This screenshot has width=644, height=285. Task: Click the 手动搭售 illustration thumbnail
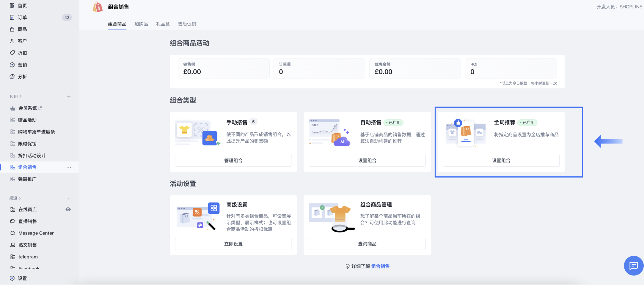point(198,133)
